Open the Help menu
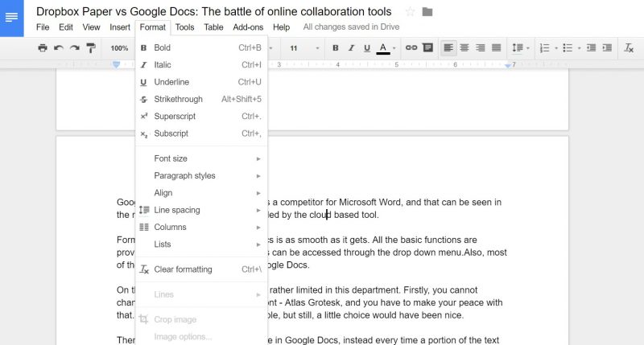The image size is (644, 345). [281, 27]
